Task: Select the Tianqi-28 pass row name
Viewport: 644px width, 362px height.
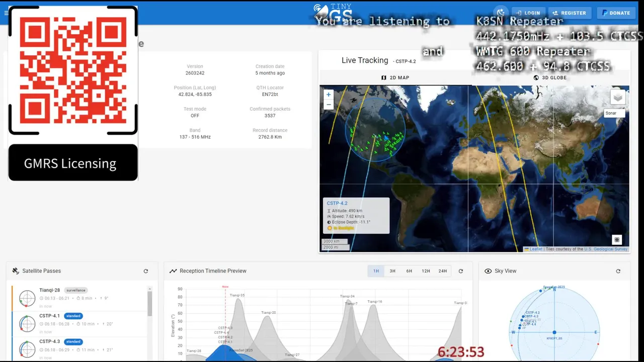Action: (50, 290)
